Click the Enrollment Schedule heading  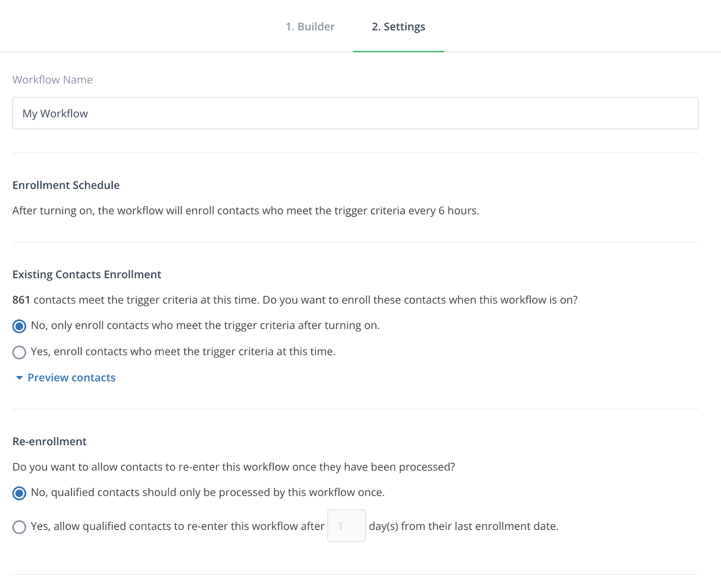tap(66, 185)
